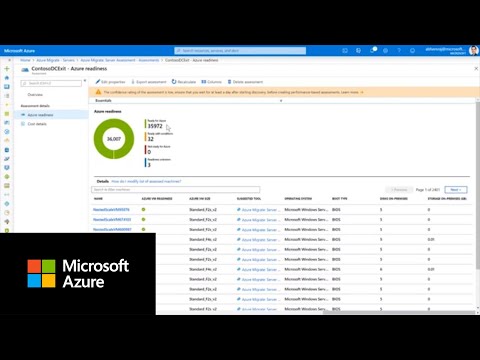Navigate to Azure Migrate - Servers breadcrumb

click(x=55, y=60)
